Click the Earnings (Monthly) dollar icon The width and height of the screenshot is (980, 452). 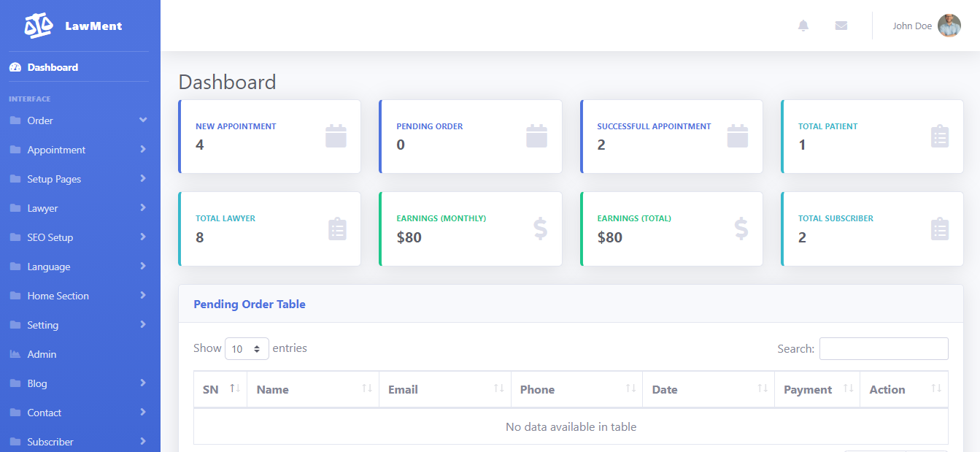click(540, 229)
